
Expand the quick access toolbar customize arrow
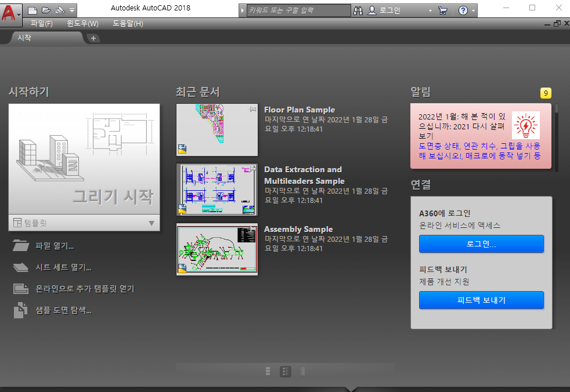[x=72, y=10]
